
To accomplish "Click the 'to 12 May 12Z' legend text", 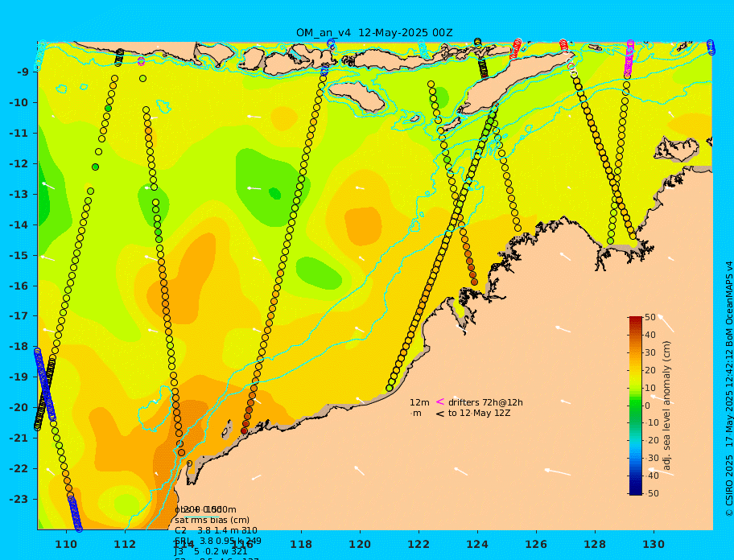I will pyautogui.click(x=480, y=414).
